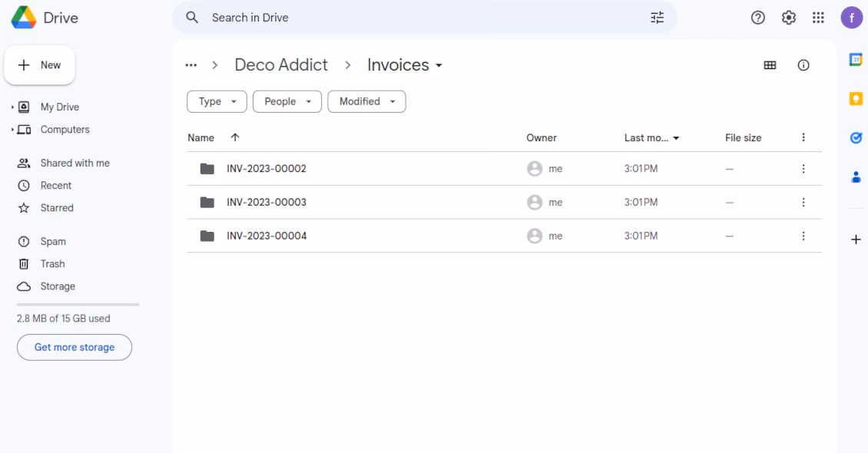Viewport: 868px width, 453px height.
Task: Go to Computers
Action: [x=65, y=130]
